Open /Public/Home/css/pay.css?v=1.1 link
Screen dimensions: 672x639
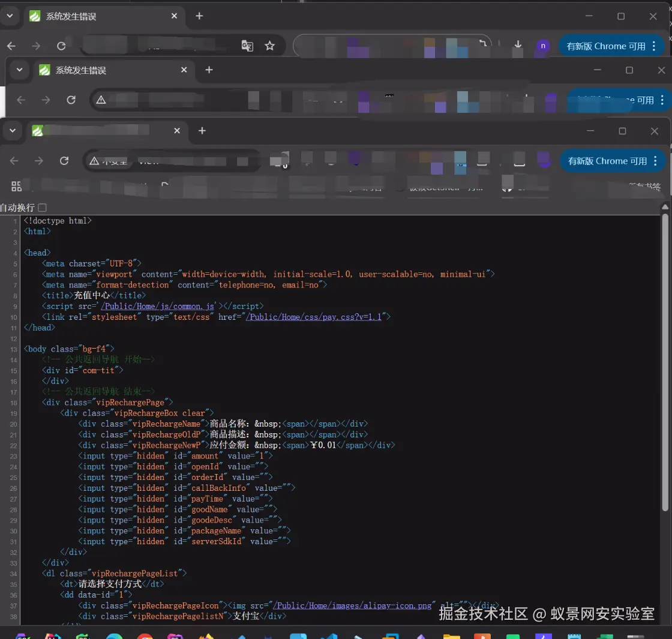(x=313, y=317)
